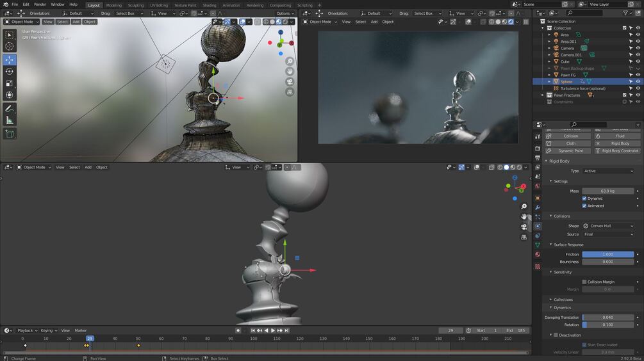644x361 pixels.
Task: Enable the Collision Margin checkbox
Action: coord(584,282)
